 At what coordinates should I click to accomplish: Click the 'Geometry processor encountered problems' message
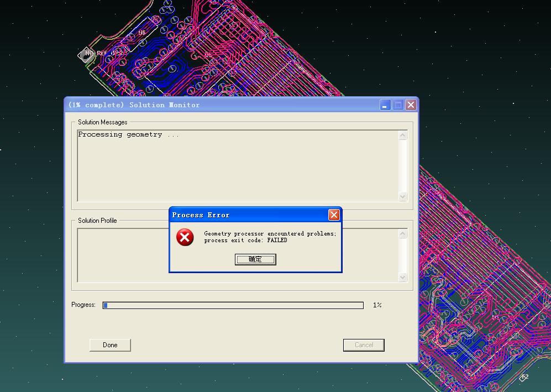270,233
